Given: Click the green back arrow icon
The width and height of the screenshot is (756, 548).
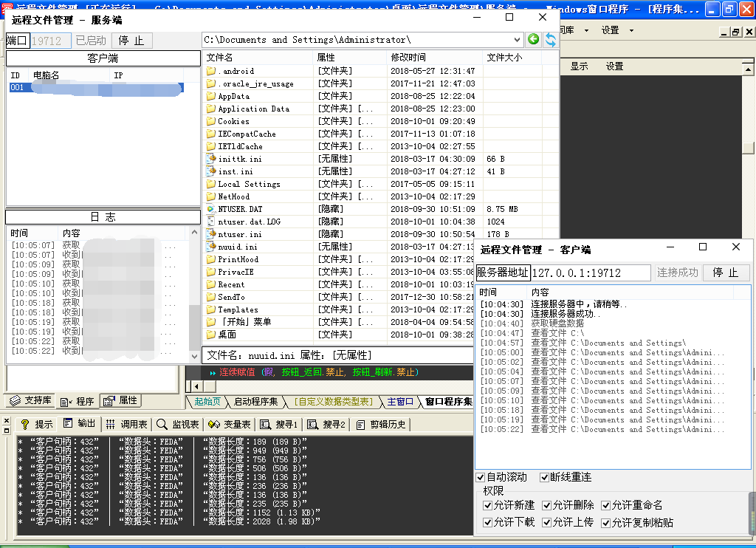Looking at the screenshot, I should (533, 40).
